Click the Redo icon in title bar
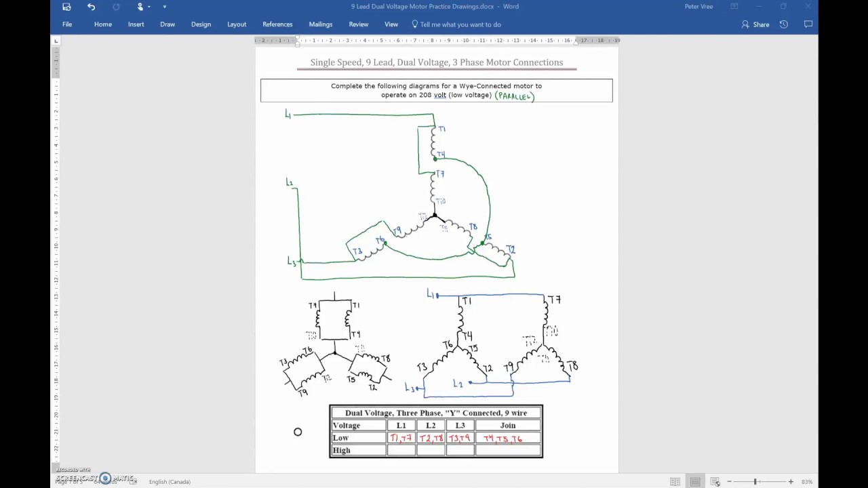The image size is (868, 488). pos(116,7)
